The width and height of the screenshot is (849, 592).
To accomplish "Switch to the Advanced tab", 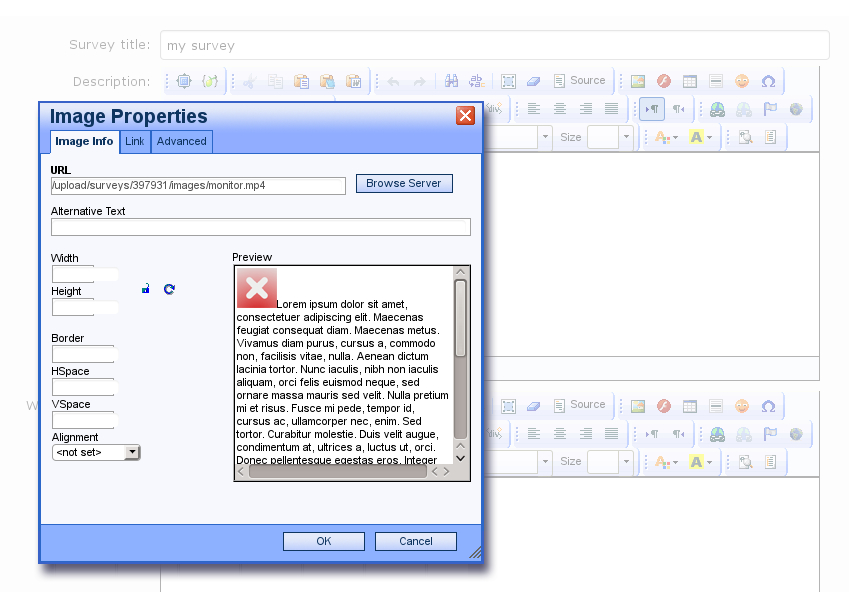I will pos(182,141).
